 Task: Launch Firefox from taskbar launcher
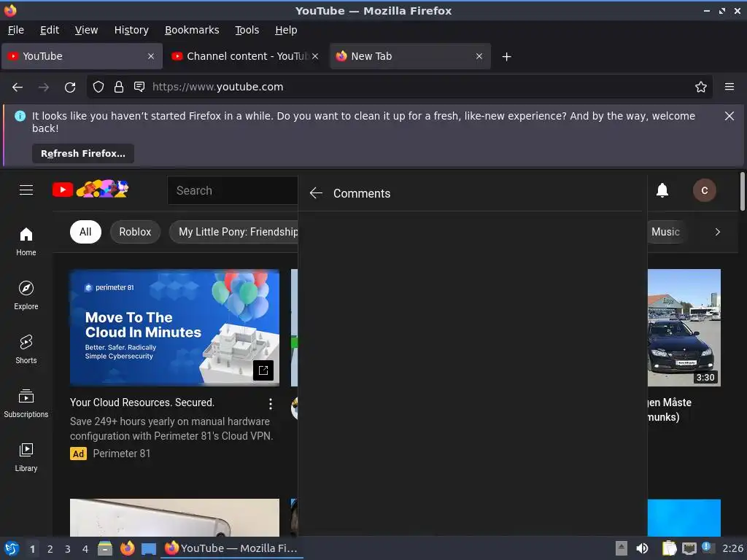pos(127,548)
